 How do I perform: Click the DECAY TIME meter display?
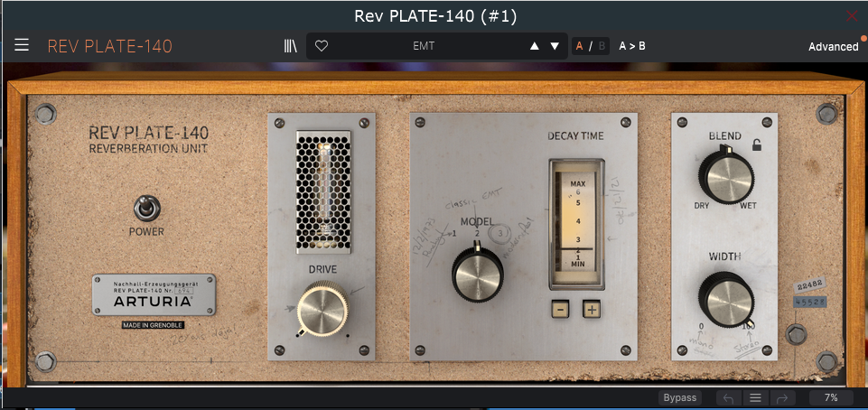tap(576, 224)
